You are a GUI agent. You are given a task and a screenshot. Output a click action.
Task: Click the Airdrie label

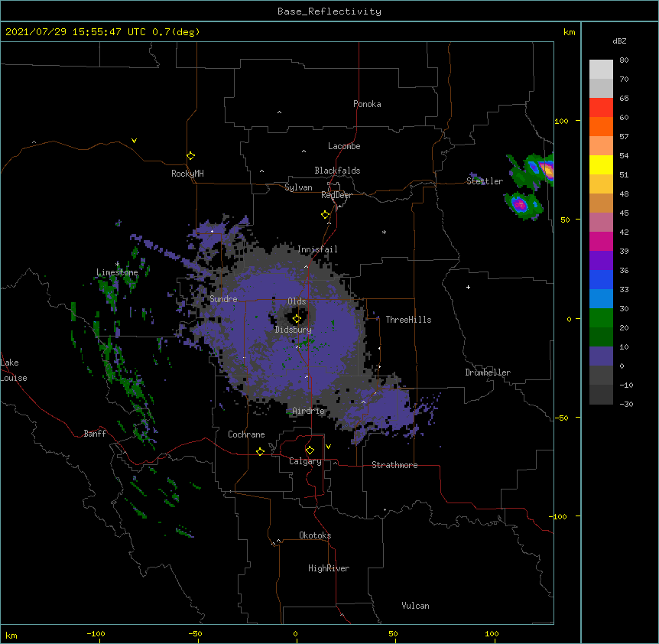coord(308,411)
